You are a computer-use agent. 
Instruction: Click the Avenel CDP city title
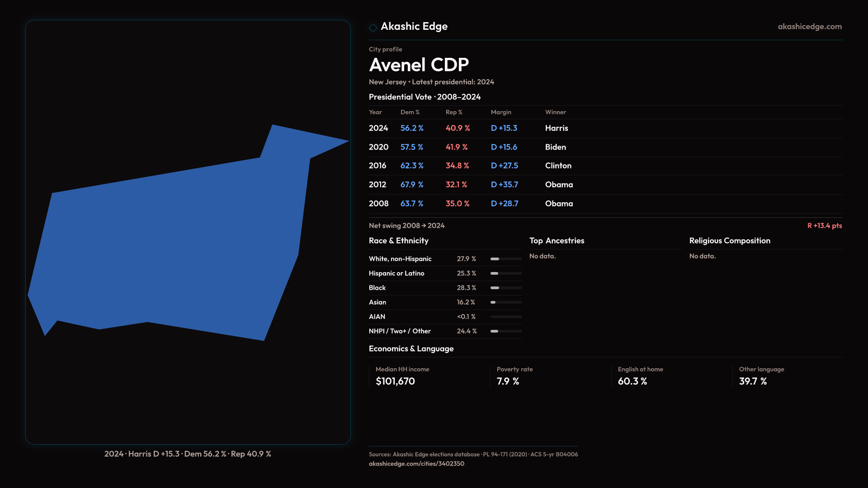pyautogui.click(x=419, y=65)
